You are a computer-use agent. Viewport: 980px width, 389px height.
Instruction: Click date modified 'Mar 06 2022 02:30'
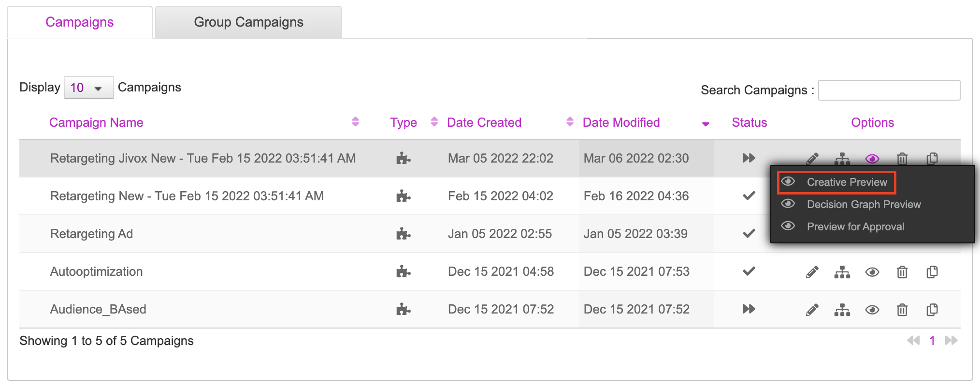click(636, 158)
